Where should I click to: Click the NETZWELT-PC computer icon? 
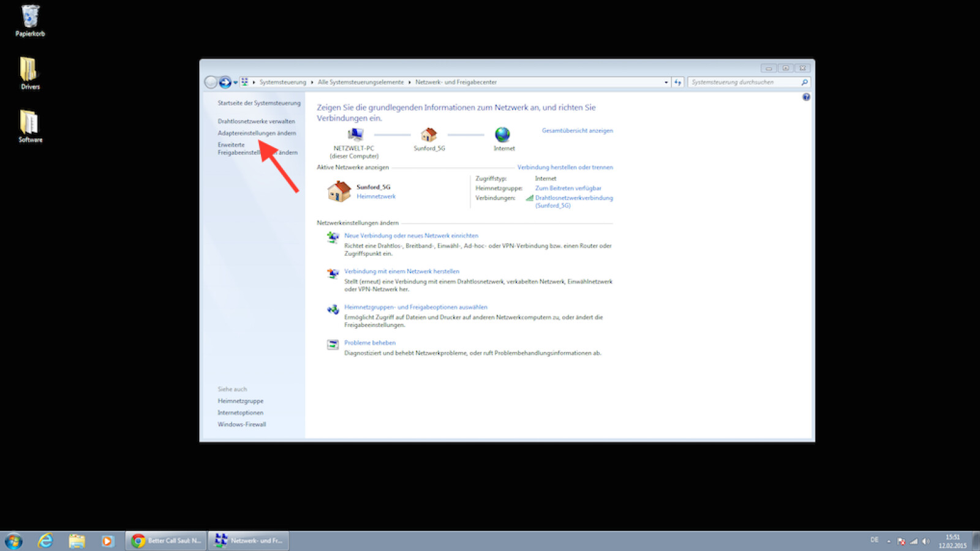coord(355,135)
